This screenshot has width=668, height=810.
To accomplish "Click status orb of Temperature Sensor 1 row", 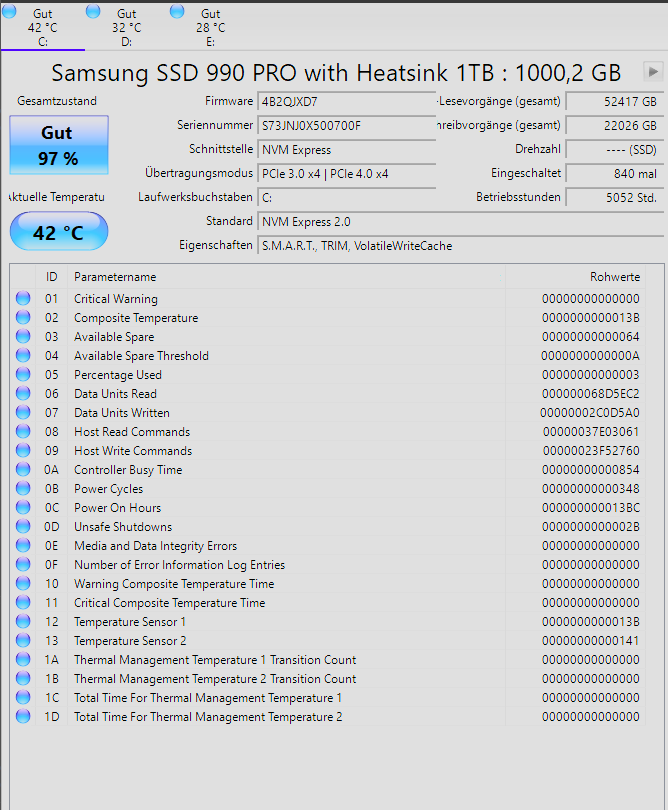I will click(23, 621).
